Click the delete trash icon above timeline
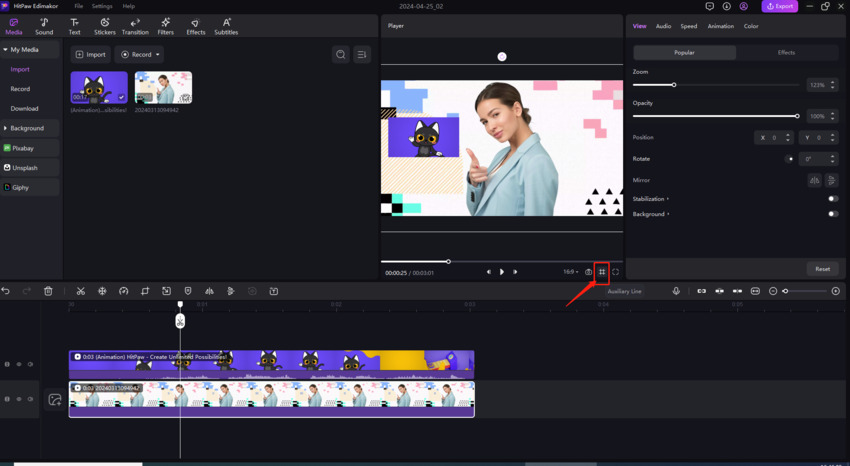Image resolution: width=850 pixels, height=466 pixels. coord(48,291)
